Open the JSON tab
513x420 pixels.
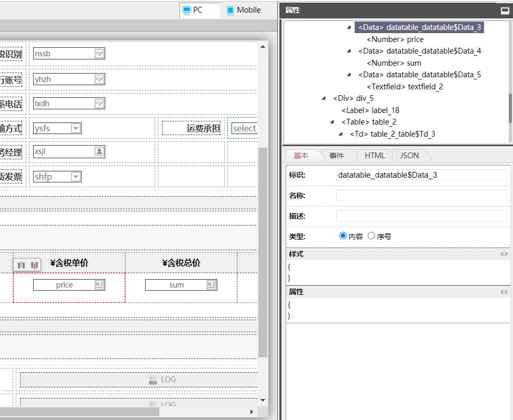[x=409, y=156]
